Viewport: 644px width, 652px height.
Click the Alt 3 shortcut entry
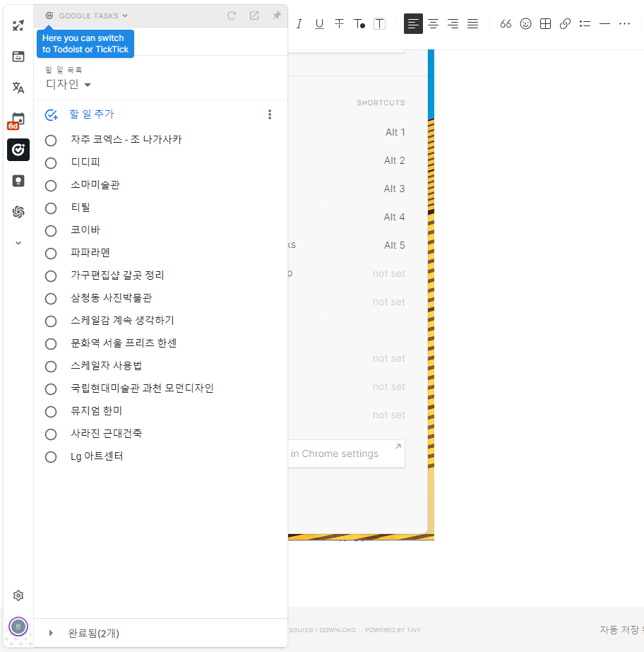point(394,189)
